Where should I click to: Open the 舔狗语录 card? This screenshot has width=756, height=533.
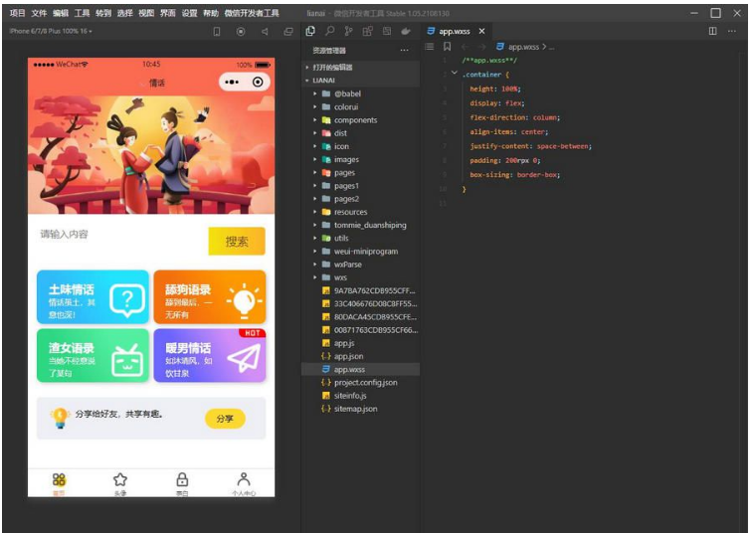[210, 297]
